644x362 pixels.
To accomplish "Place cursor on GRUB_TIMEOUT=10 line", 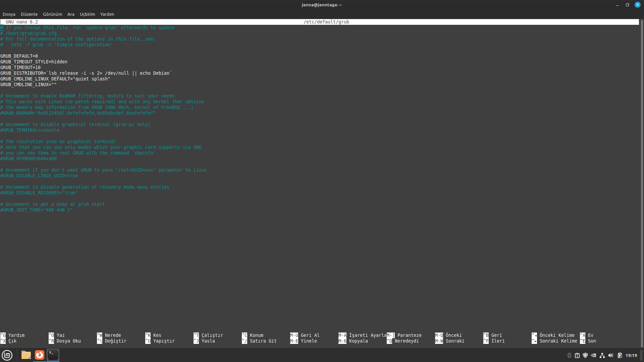I will coord(20,67).
